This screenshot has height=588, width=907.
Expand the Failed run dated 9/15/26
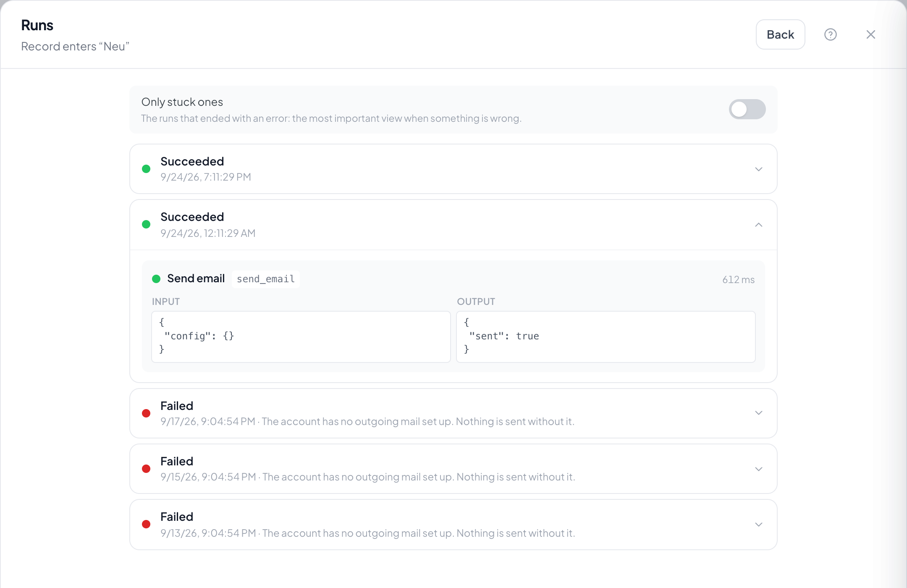[x=453, y=469]
